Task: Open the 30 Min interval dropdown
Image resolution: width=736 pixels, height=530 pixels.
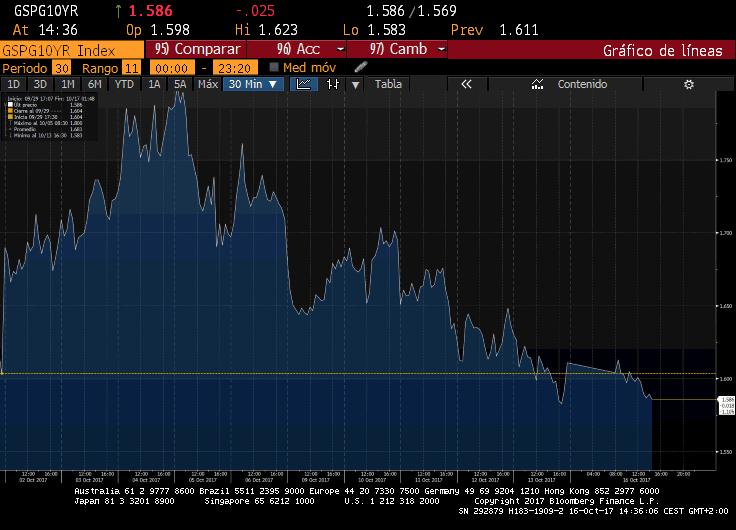Action: tap(253, 84)
